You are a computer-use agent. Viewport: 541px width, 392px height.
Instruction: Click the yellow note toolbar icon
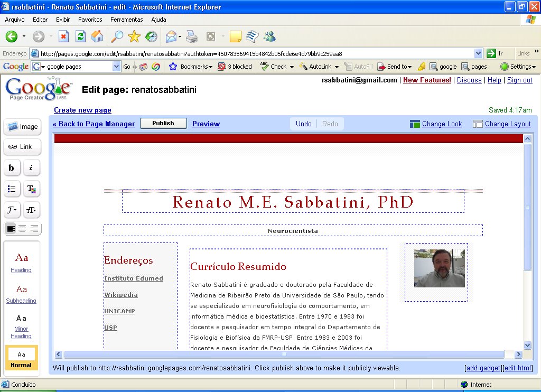pos(235,36)
